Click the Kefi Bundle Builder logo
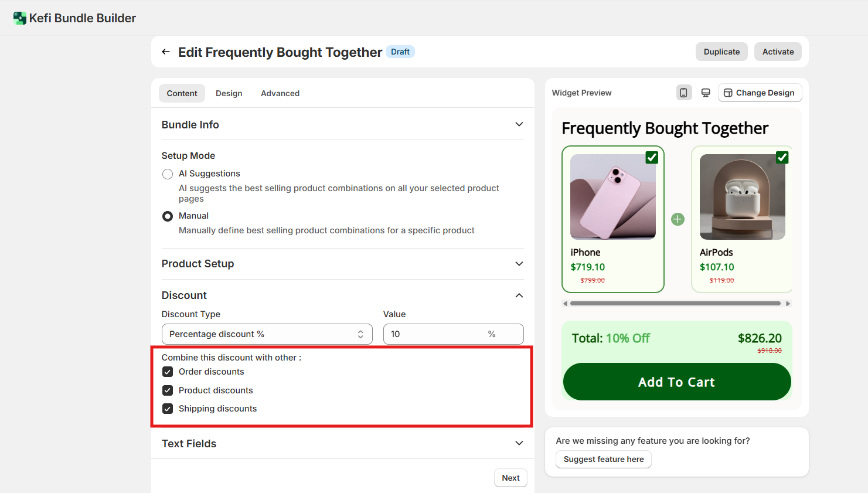Screen dimensions: 868x493 (x=20, y=18)
